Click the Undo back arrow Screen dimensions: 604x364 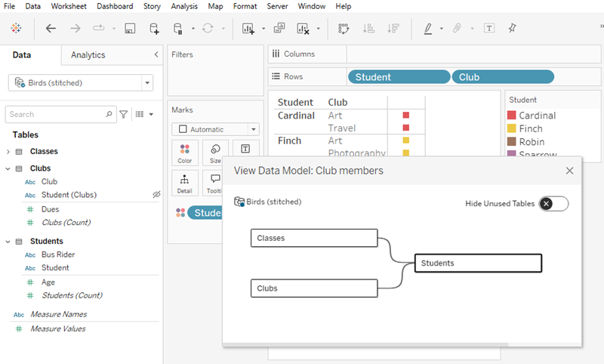[51, 29]
